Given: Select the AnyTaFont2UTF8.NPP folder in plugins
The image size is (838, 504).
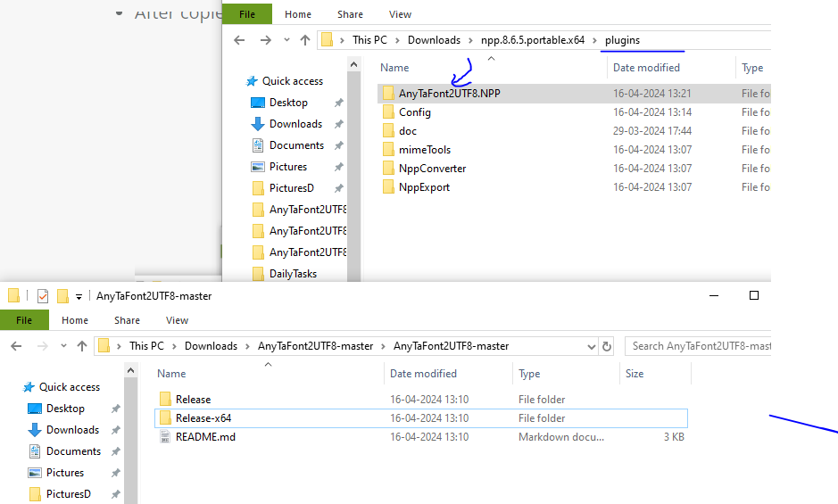Looking at the screenshot, I should click(x=449, y=94).
